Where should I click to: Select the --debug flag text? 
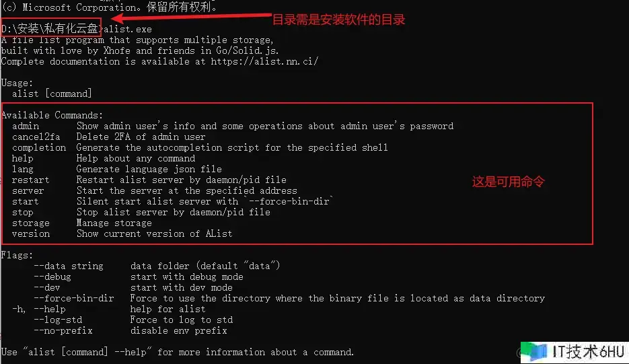coord(52,277)
